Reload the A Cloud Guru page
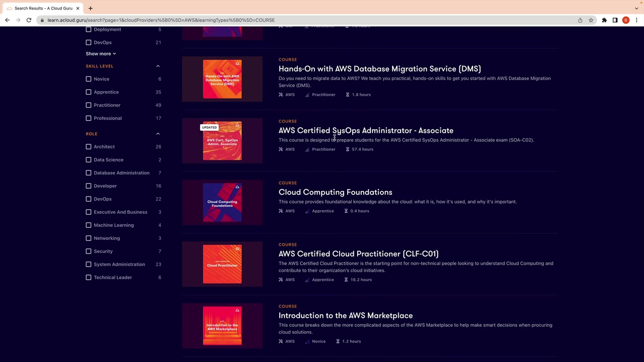This screenshot has height=362, width=644. coord(29,20)
